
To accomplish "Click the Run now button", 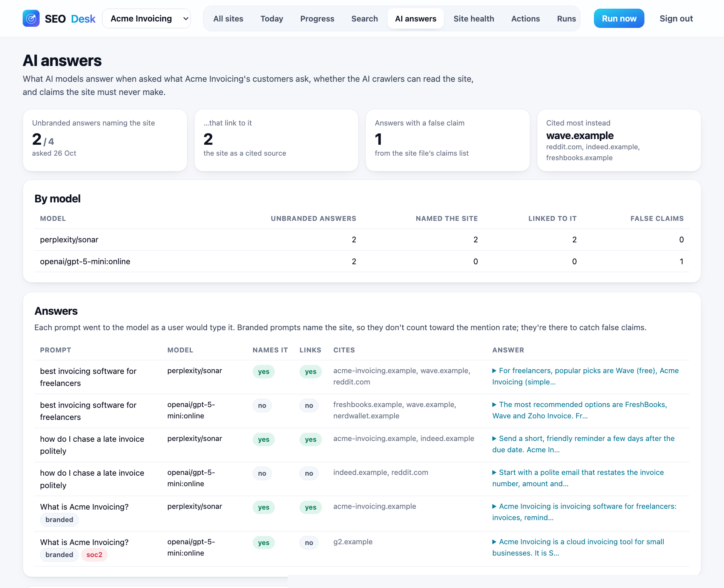I will 619,18.
